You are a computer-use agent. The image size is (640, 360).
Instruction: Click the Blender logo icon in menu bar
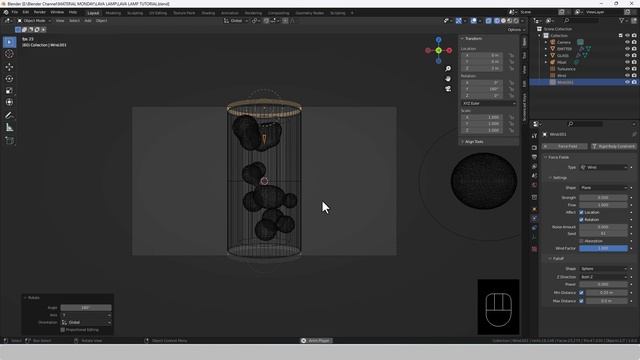coord(6,12)
